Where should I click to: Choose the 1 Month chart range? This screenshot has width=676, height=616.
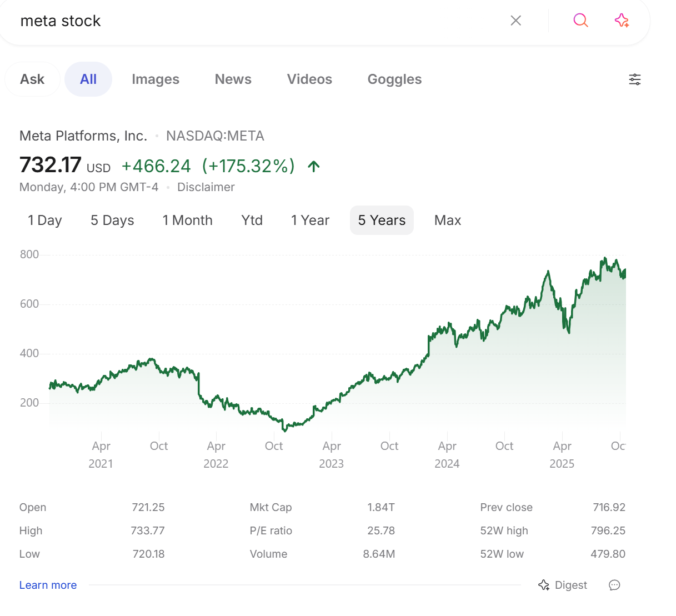click(x=188, y=221)
